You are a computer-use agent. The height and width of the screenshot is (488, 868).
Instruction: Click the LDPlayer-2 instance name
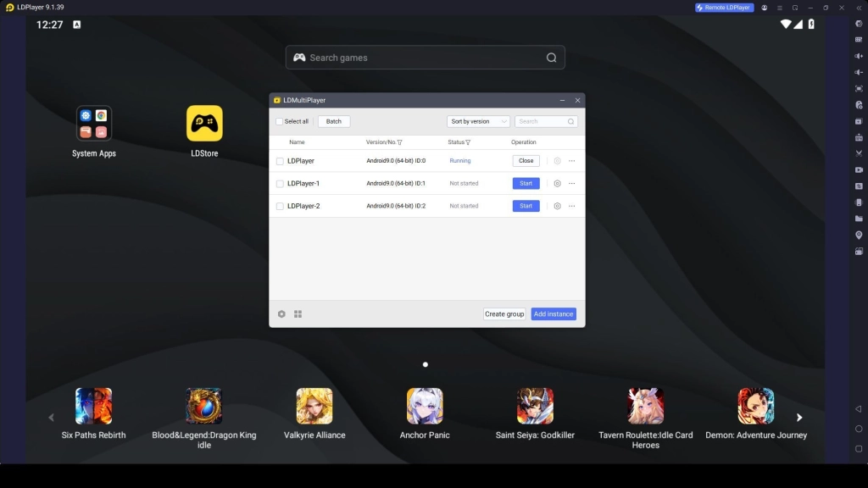(303, 206)
